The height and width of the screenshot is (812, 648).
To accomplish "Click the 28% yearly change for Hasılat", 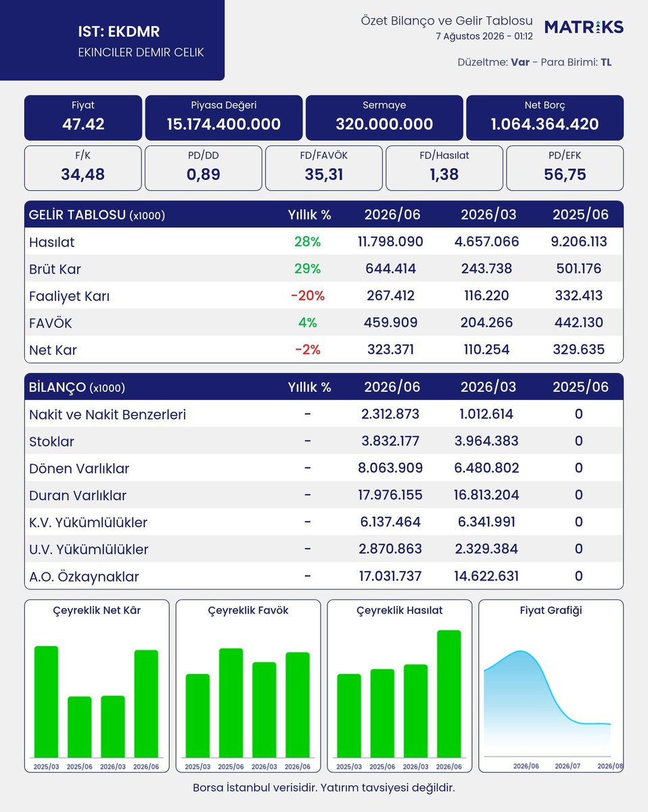I will (307, 242).
